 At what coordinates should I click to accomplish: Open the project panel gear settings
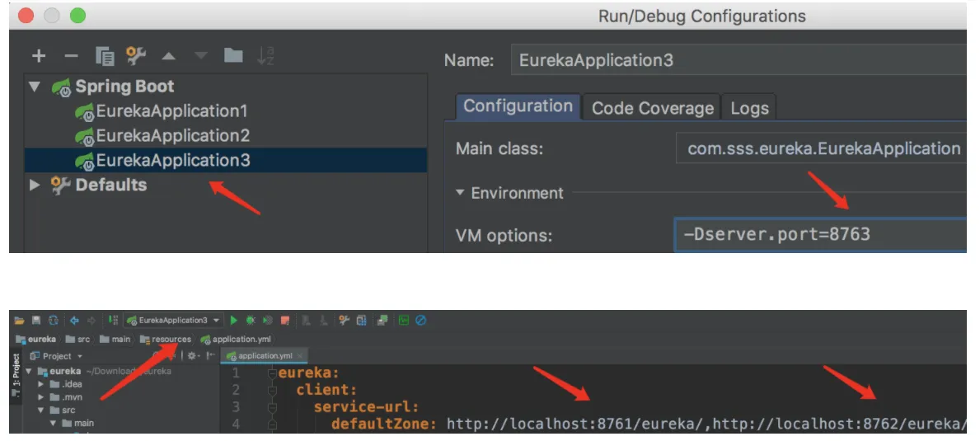193,356
